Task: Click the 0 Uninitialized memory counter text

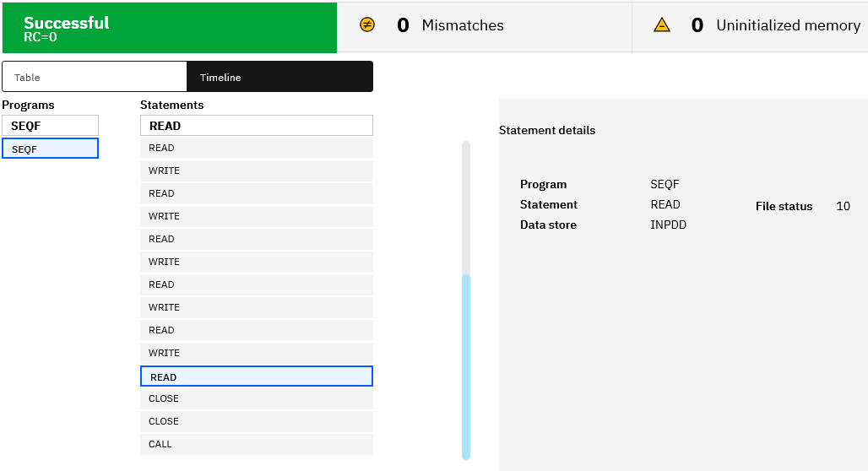Action: (776, 25)
